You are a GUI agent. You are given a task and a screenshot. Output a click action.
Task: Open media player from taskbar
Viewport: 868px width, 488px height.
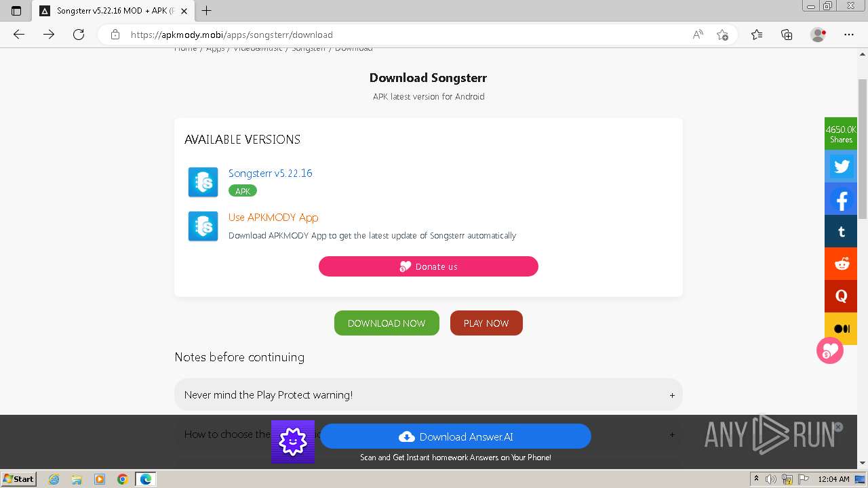coord(100,479)
